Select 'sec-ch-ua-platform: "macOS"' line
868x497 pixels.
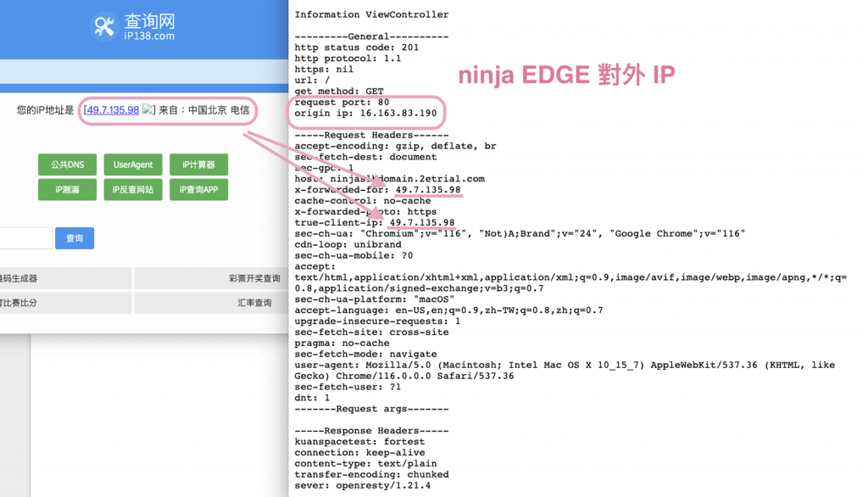pyautogui.click(x=374, y=299)
